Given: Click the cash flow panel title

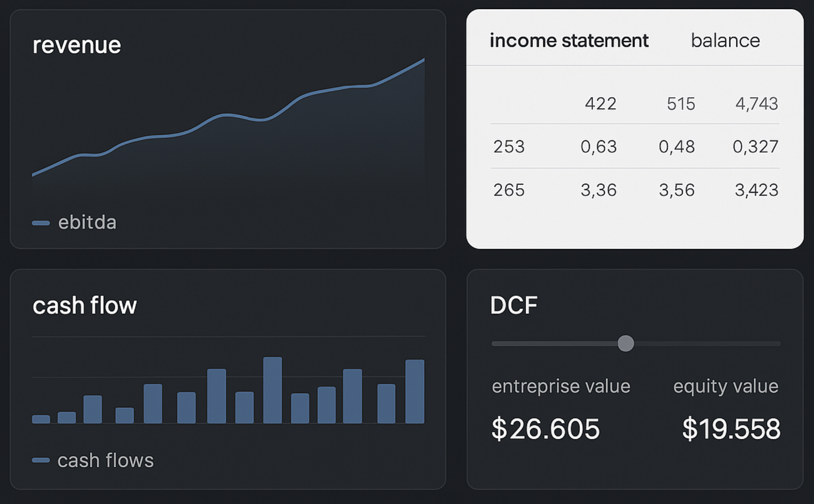Looking at the screenshot, I should (x=84, y=305).
